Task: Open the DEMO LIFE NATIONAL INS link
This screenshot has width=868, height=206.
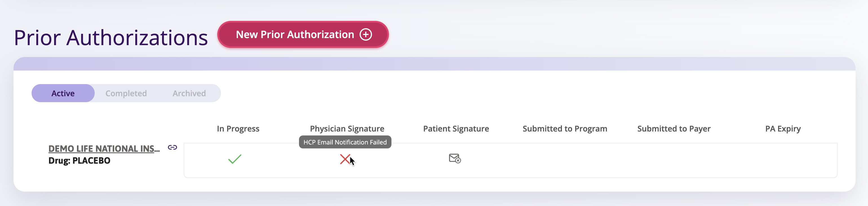Action: [x=104, y=149]
